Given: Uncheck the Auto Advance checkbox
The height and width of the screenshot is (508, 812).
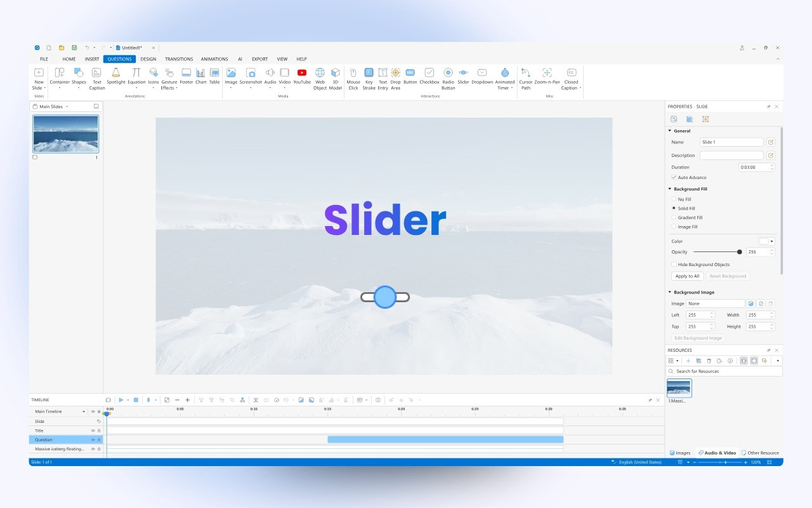Looking at the screenshot, I should point(674,177).
